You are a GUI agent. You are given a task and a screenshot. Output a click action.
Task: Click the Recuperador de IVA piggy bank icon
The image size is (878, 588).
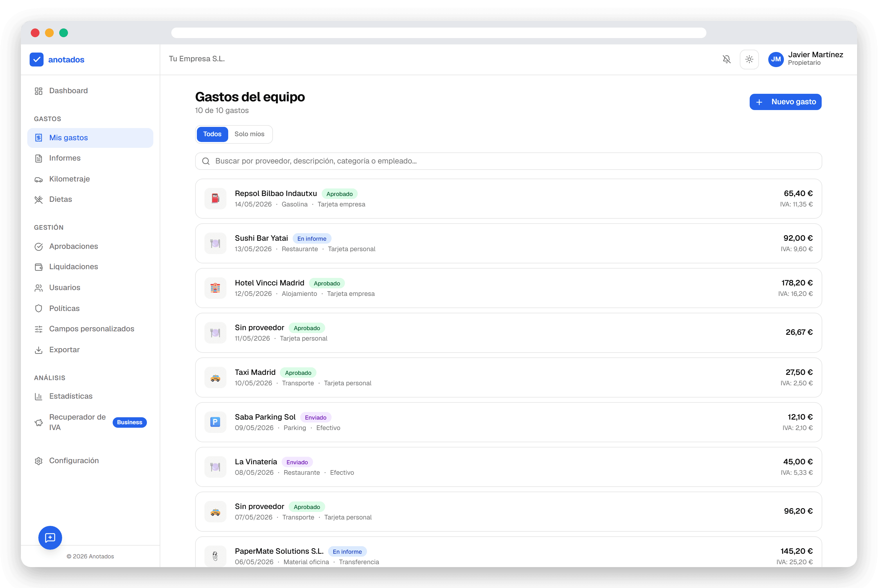(x=39, y=422)
